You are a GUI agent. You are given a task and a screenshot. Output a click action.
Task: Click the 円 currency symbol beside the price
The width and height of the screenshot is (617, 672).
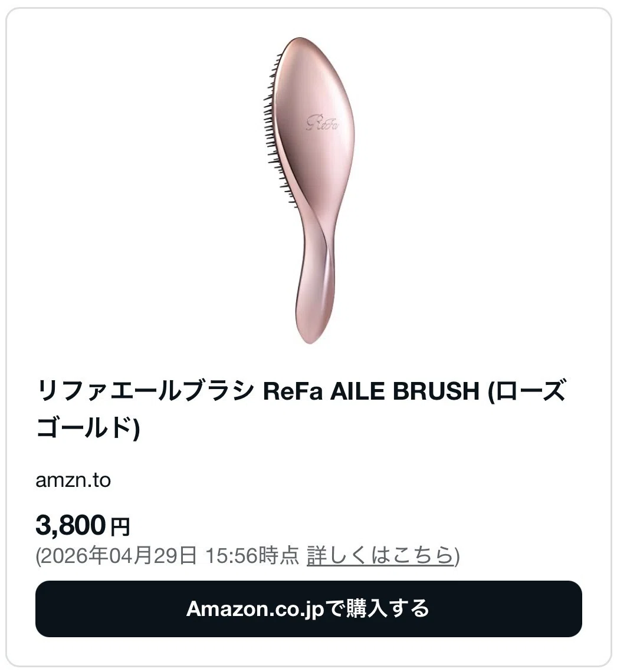[120, 527]
